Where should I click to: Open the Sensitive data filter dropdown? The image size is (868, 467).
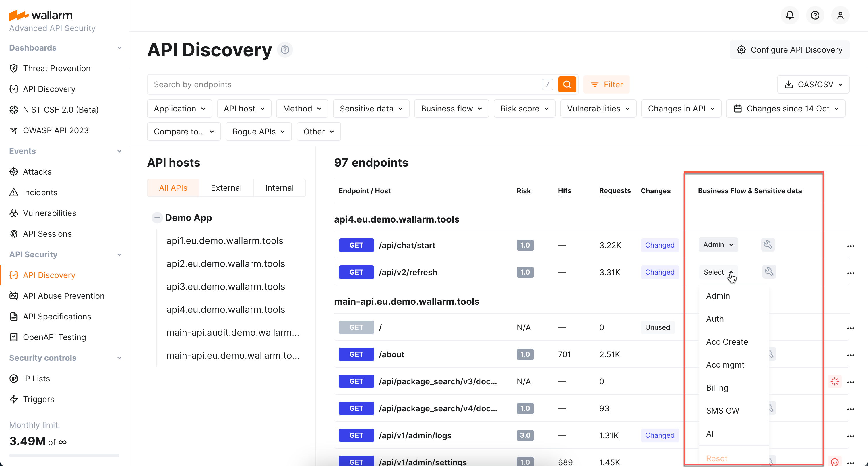tap(371, 109)
